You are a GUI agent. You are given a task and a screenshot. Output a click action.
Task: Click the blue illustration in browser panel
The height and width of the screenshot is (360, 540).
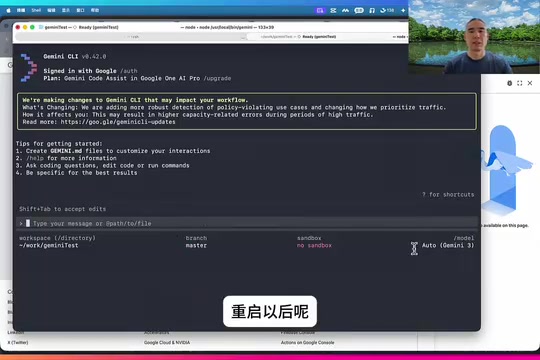(506, 171)
